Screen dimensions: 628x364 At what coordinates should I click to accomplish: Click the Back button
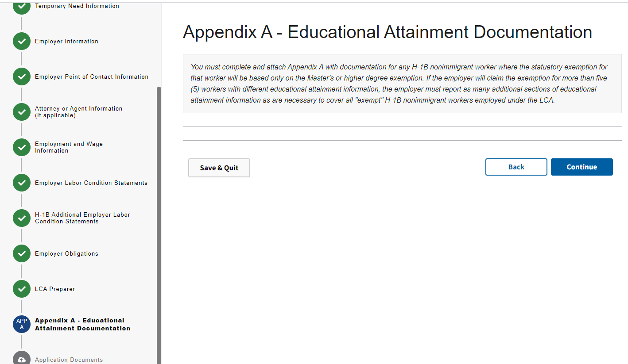click(x=516, y=167)
